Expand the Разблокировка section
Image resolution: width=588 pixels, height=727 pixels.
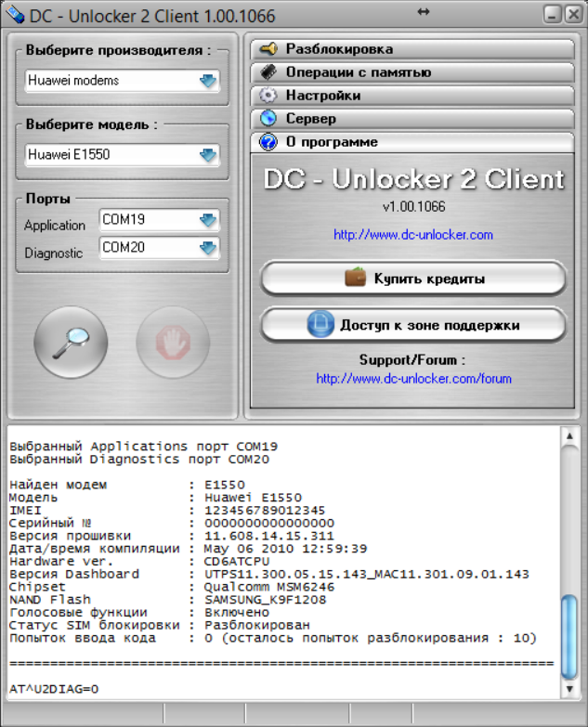click(x=412, y=49)
